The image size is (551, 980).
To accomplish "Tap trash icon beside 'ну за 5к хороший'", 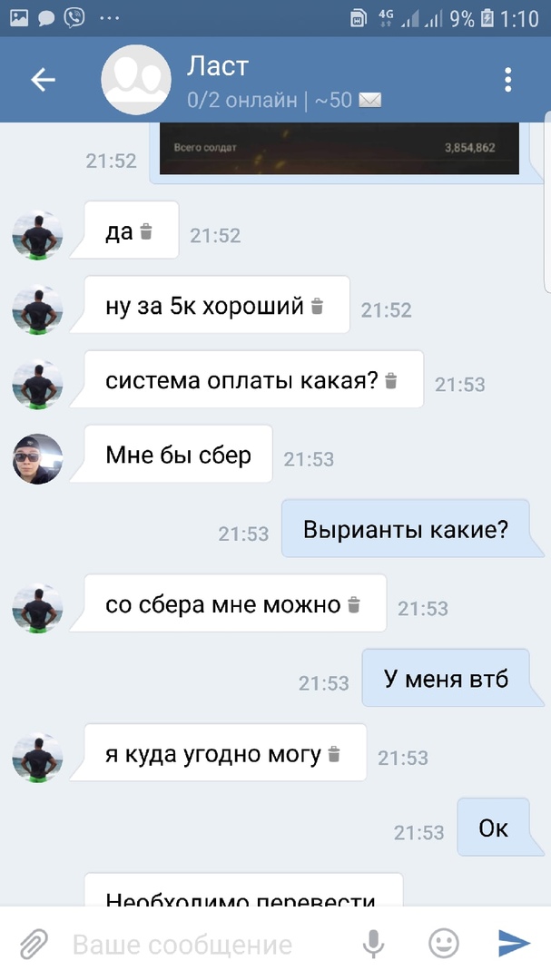I will (x=318, y=307).
